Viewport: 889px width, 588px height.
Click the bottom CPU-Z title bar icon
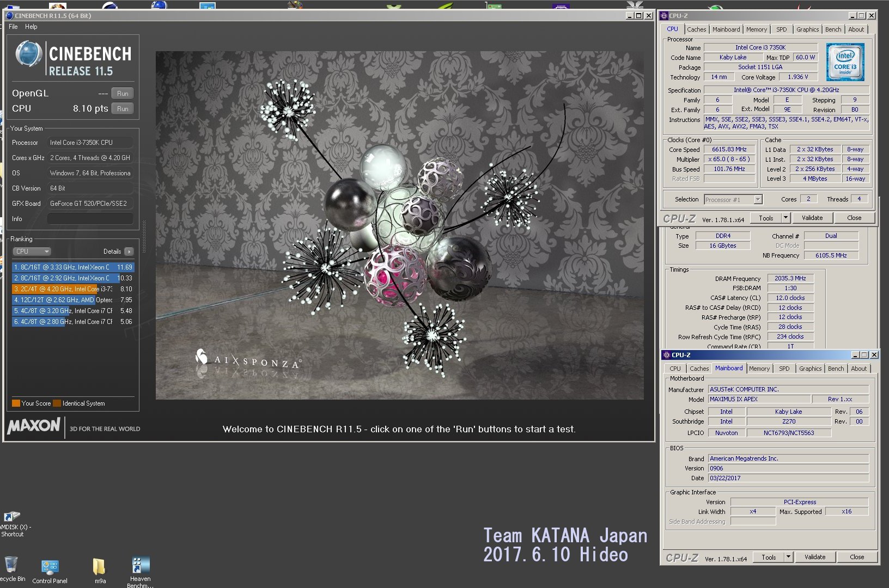[667, 354]
